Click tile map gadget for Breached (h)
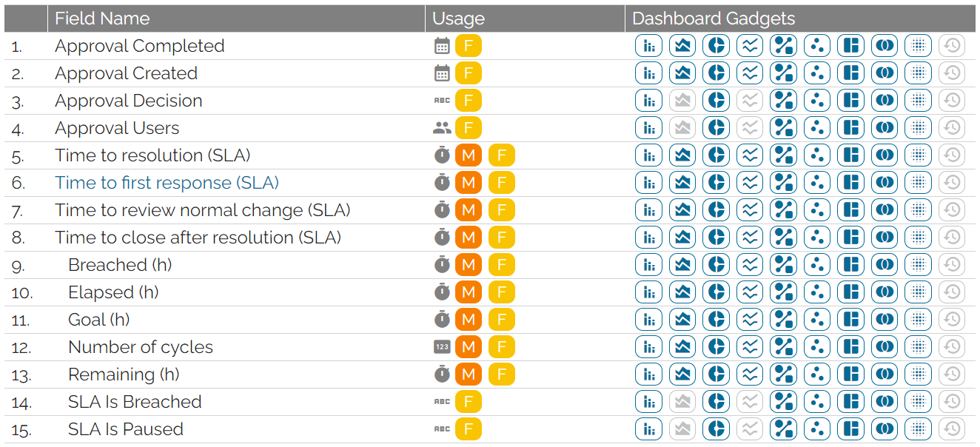 [x=851, y=265]
